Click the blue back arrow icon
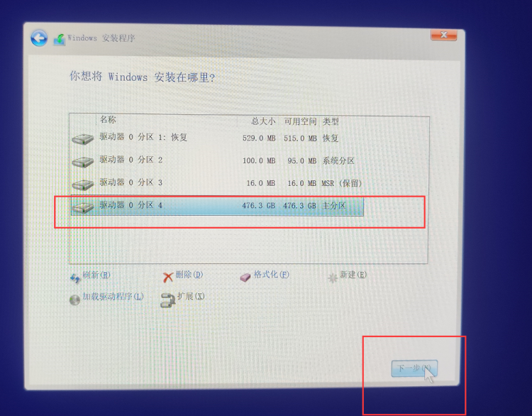This screenshot has width=532, height=416. click(39, 38)
